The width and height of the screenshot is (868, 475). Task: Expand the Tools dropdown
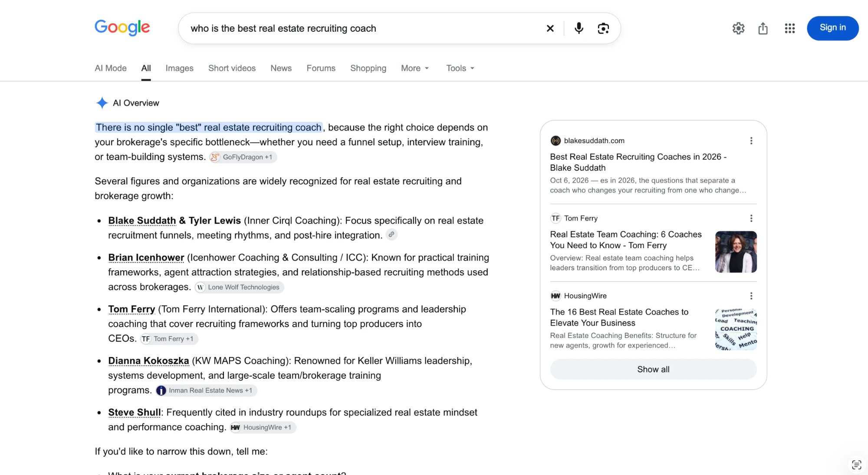[x=460, y=68]
